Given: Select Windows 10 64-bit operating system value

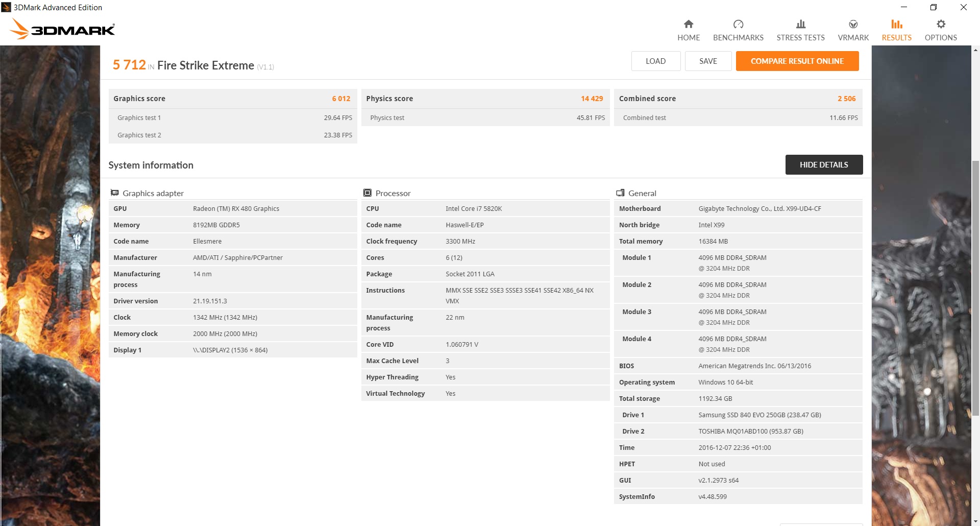Looking at the screenshot, I should [726, 382].
